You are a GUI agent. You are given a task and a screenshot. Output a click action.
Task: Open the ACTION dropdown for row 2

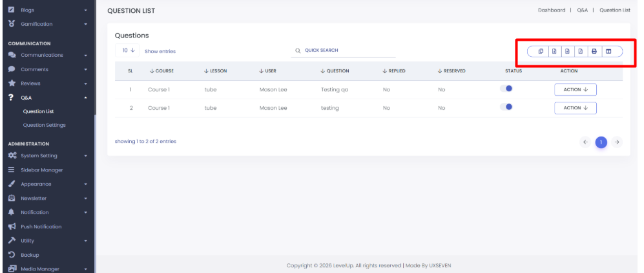coord(576,108)
